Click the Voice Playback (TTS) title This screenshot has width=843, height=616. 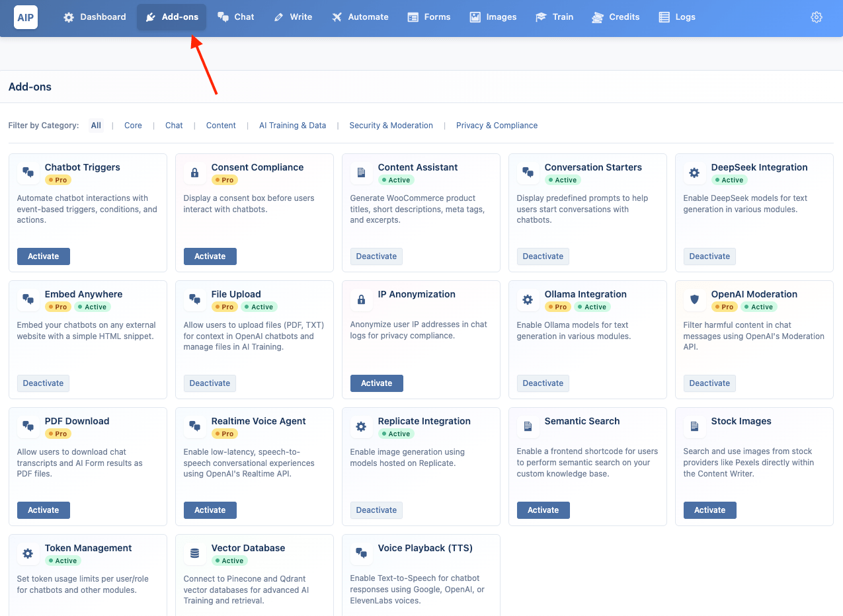(425, 548)
